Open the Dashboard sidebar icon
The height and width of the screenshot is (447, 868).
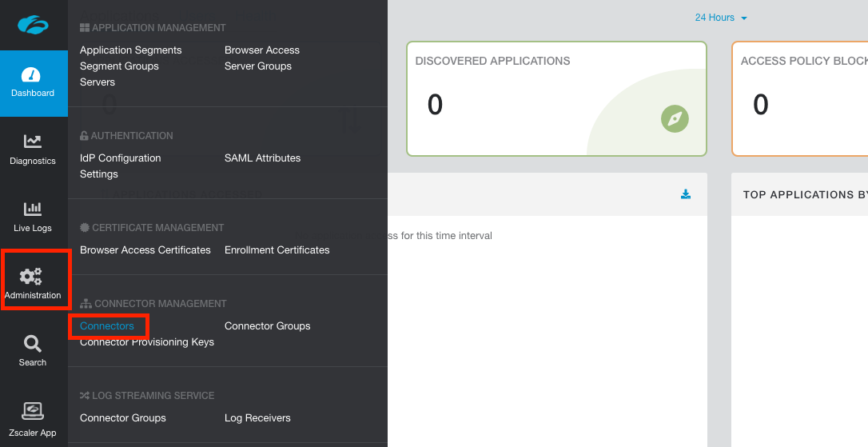click(33, 76)
